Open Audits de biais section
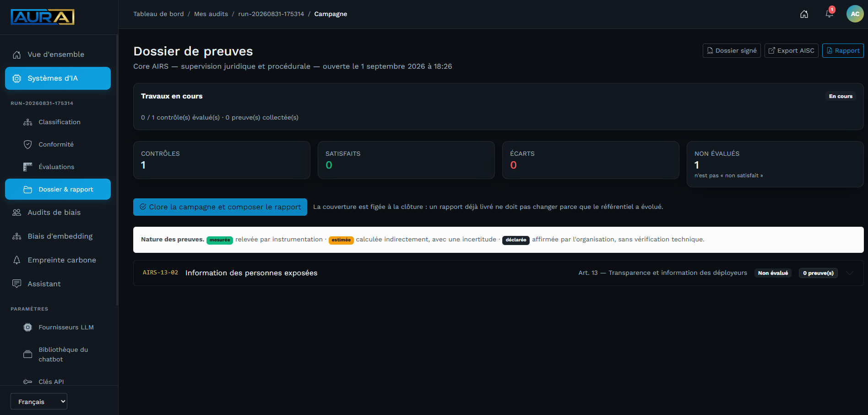 coord(58,213)
